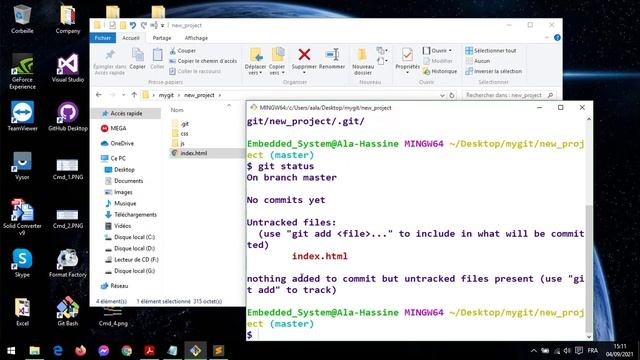Launch Visual Studio desktop shortcut
This screenshot has height=360, width=640.
pyautogui.click(x=68, y=68)
